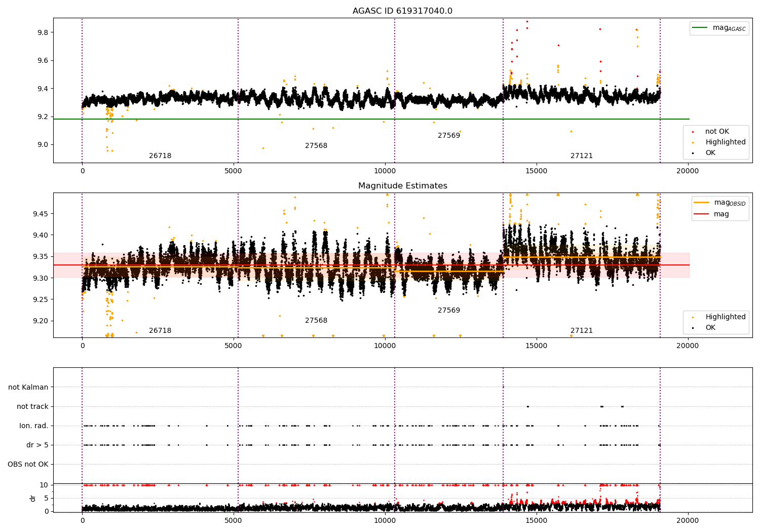The image size is (760, 532).
Task: Click the '10000' x-axis tick under the bottom plot
Action: pos(385,521)
